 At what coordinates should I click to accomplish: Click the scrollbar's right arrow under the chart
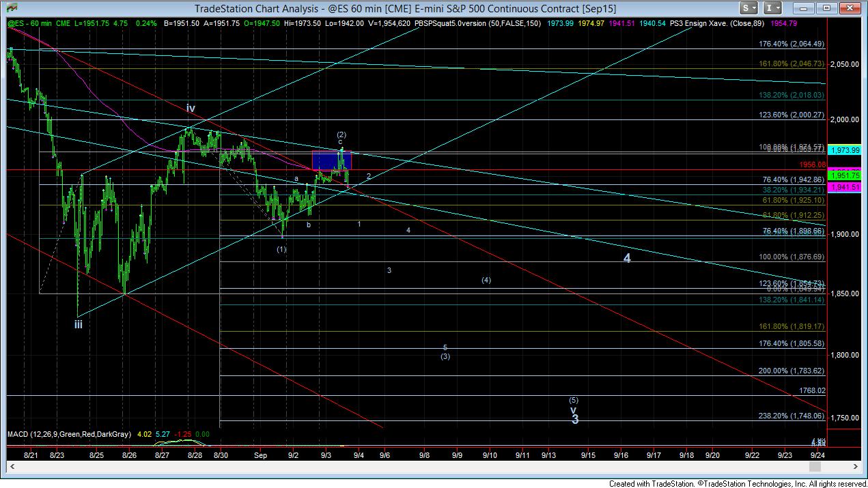[x=856, y=466]
